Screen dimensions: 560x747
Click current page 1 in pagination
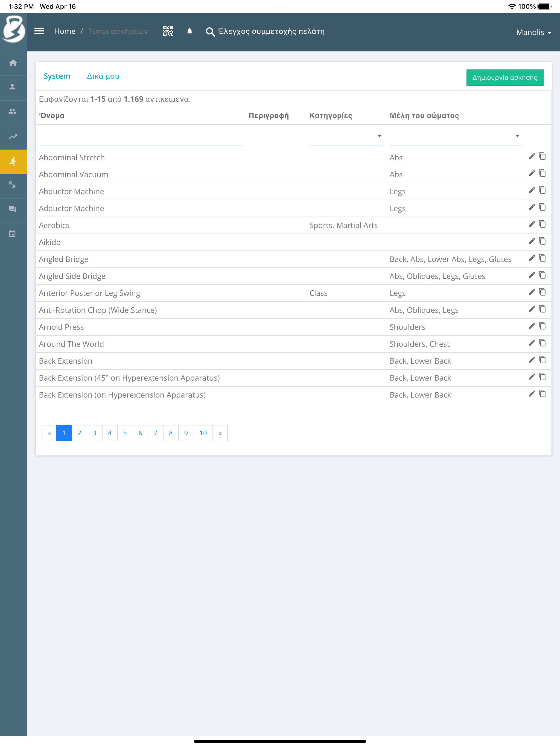(x=64, y=433)
